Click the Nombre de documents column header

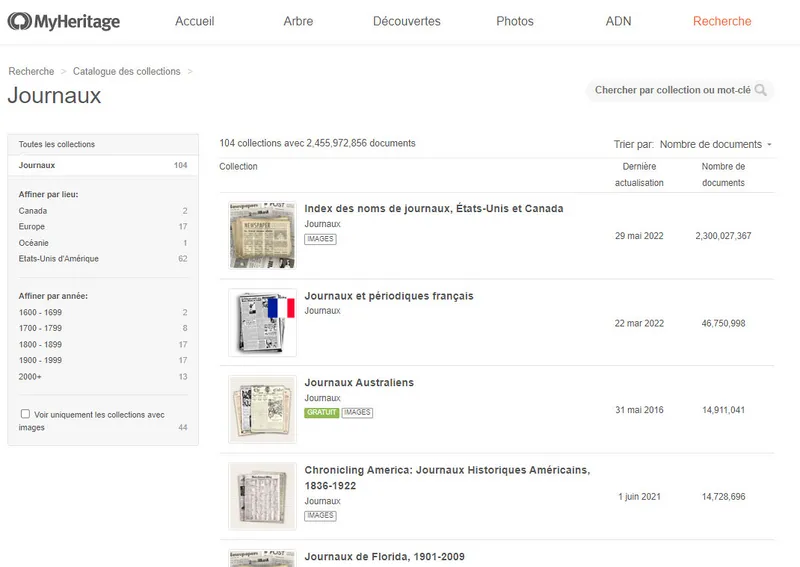pos(723,175)
